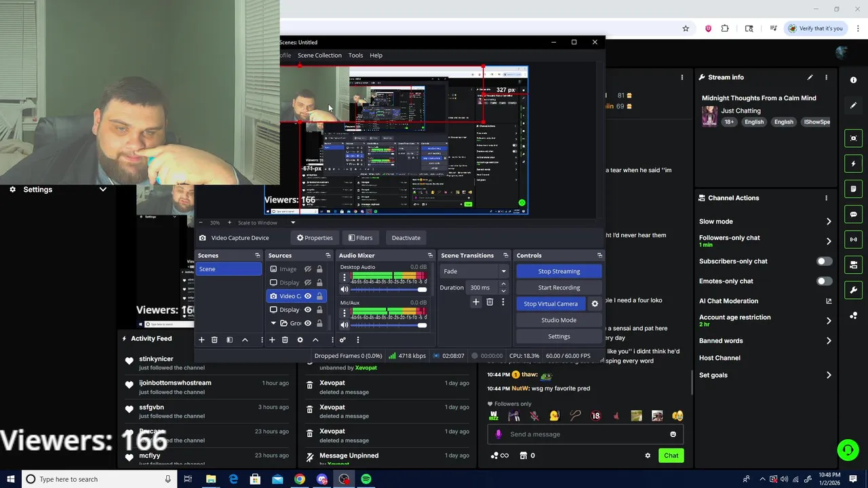The image size is (868, 488).
Task: Move the selected source up
Action: coord(315,340)
